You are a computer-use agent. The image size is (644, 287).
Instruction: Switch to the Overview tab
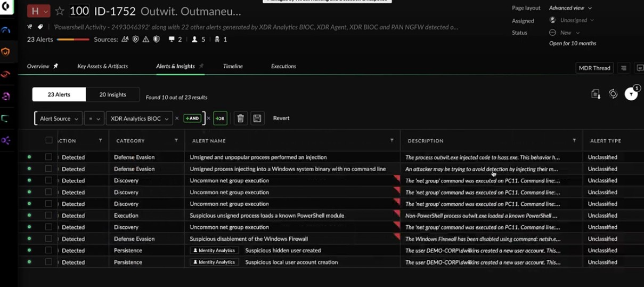pyautogui.click(x=38, y=66)
